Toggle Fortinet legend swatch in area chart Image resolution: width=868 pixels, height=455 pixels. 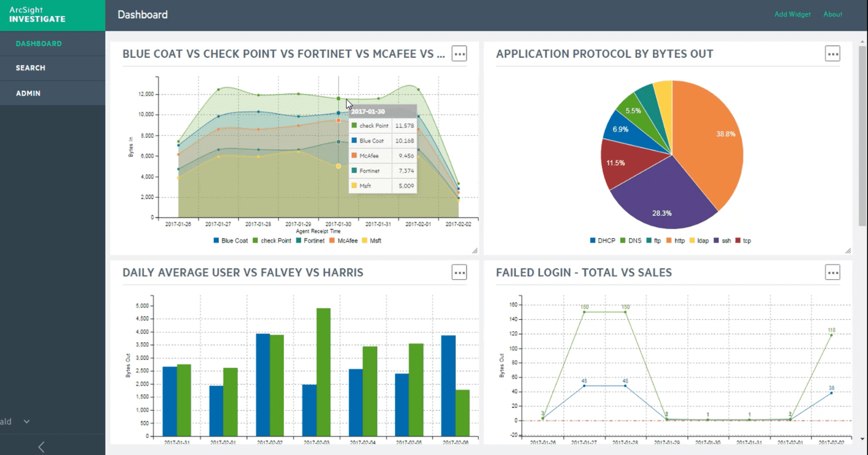[x=298, y=241]
